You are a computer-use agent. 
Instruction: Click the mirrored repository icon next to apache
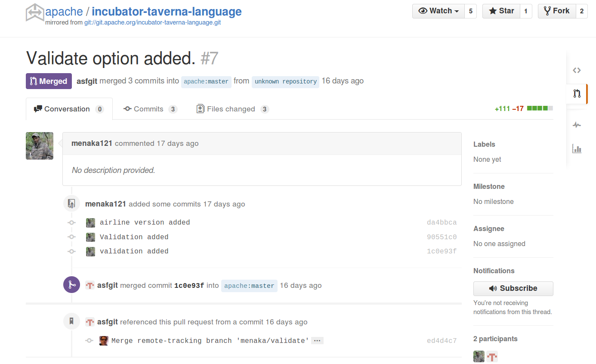[35, 12]
